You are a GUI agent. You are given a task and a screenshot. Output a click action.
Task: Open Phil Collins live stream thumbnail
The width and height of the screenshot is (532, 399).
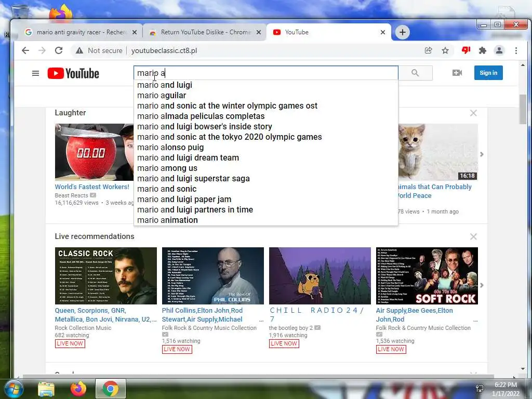click(212, 276)
